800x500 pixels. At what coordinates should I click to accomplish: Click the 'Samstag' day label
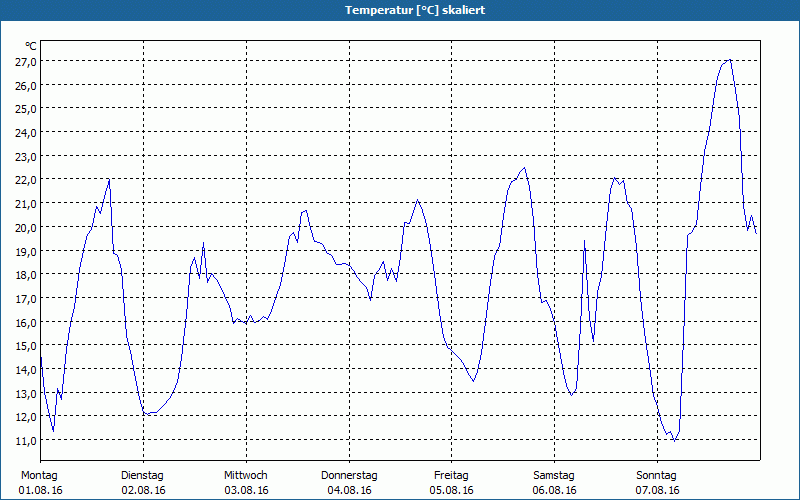(x=554, y=476)
